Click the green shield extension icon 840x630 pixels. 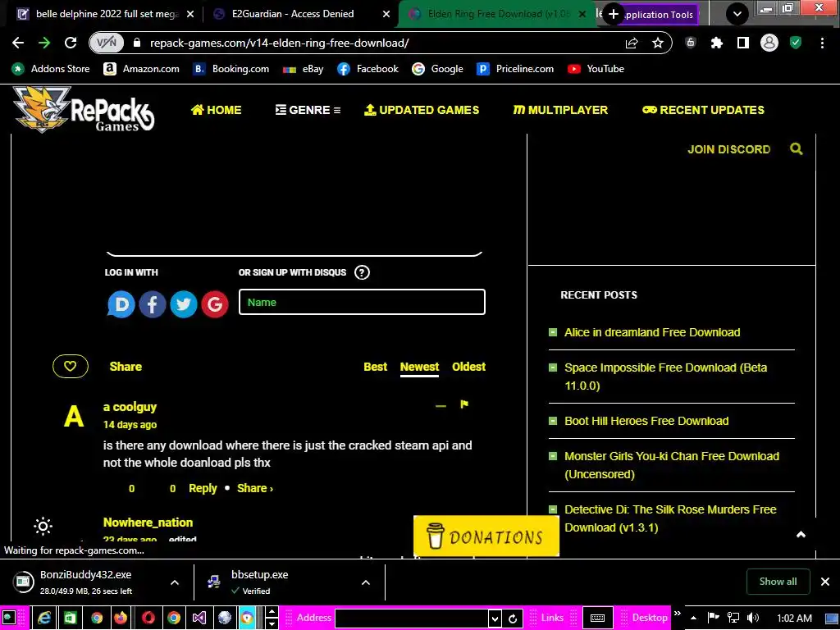(796, 43)
